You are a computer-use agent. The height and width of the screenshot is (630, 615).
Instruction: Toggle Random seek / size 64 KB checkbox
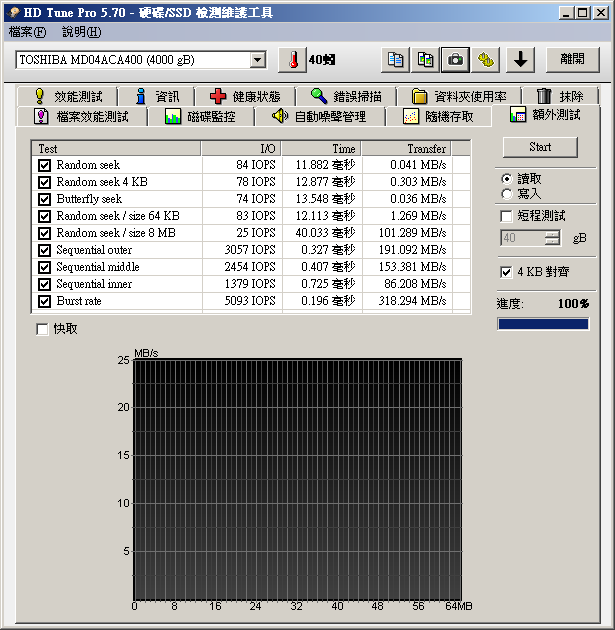click(44, 216)
